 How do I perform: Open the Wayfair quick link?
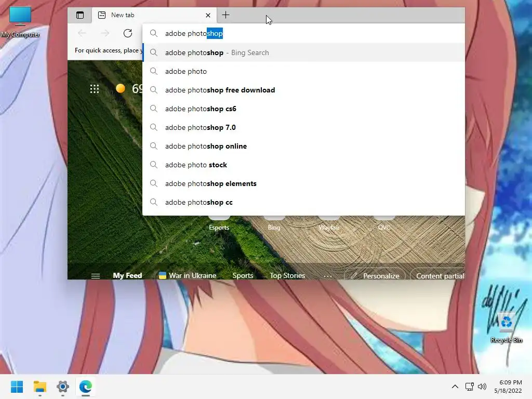click(329, 224)
